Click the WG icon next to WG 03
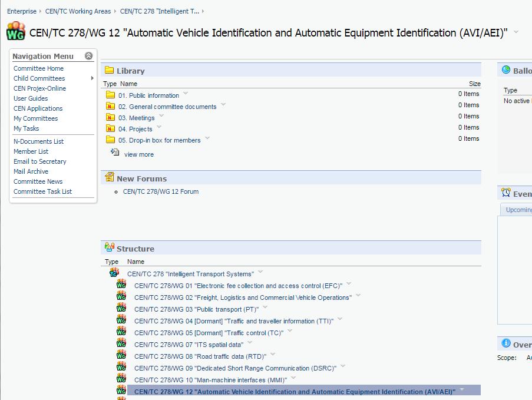 pos(121,308)
